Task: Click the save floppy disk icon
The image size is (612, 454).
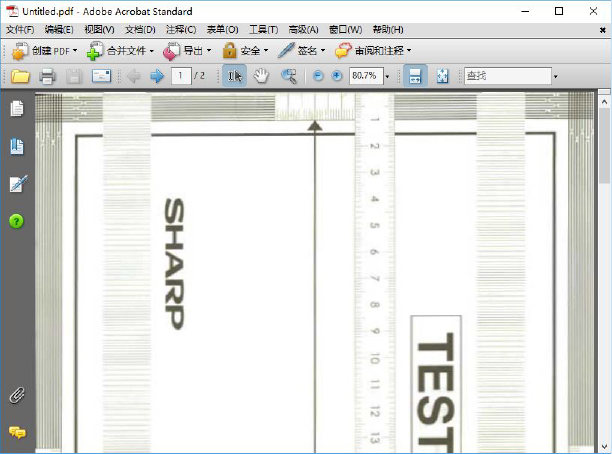Action: point(74,76)
